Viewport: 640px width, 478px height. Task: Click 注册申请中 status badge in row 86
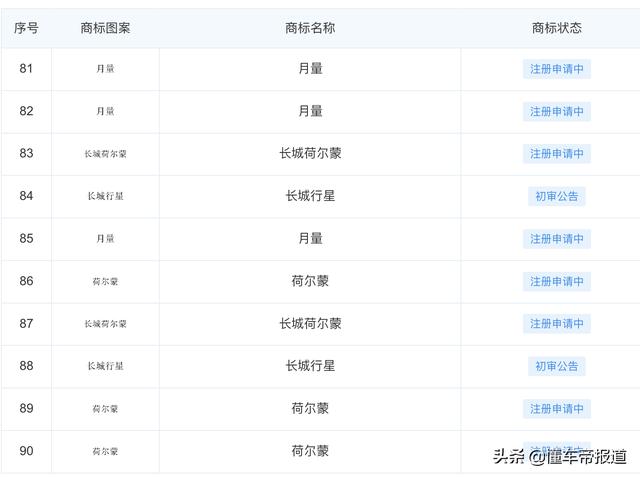click(557, 281)
